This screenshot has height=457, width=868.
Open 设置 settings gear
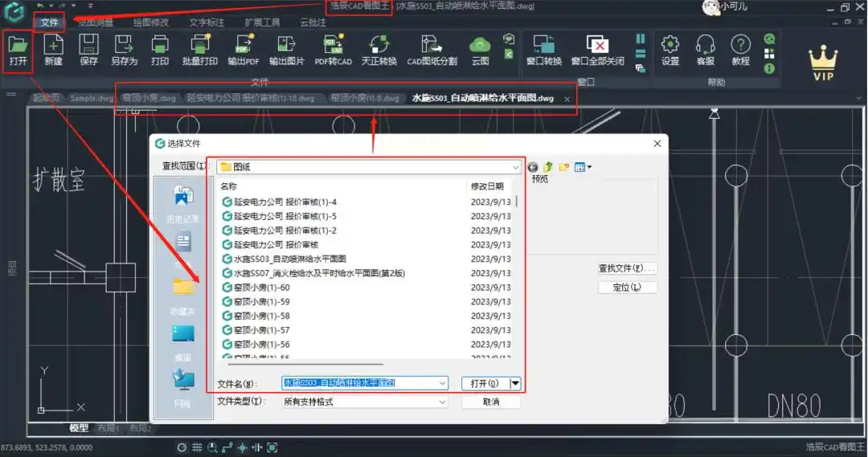coord(669,51)
